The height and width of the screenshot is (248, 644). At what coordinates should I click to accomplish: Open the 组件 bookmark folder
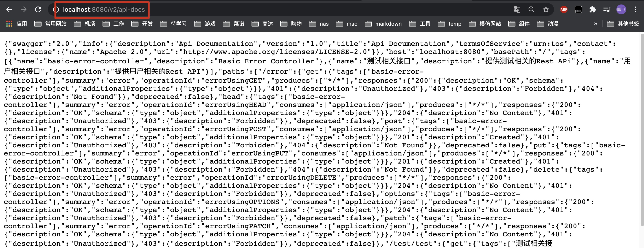[x=519, y=24]
